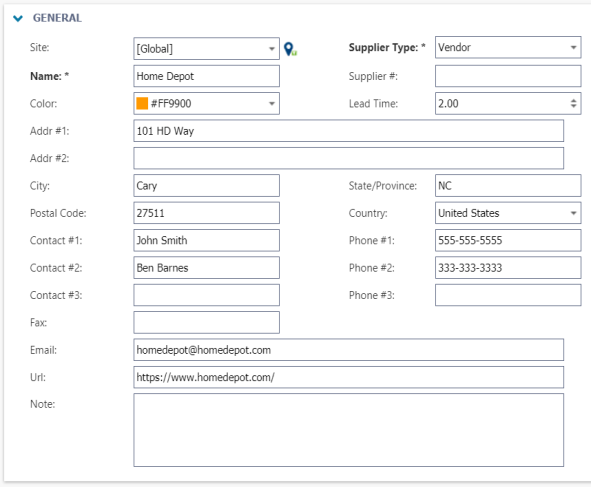Click the Lead Time: label
The width and height of the screenshot is (591, 487).
point(373,104)
